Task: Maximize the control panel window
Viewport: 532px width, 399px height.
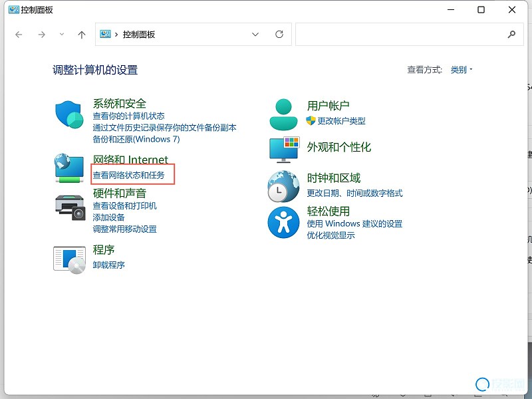Action: (x=481, y=10)
